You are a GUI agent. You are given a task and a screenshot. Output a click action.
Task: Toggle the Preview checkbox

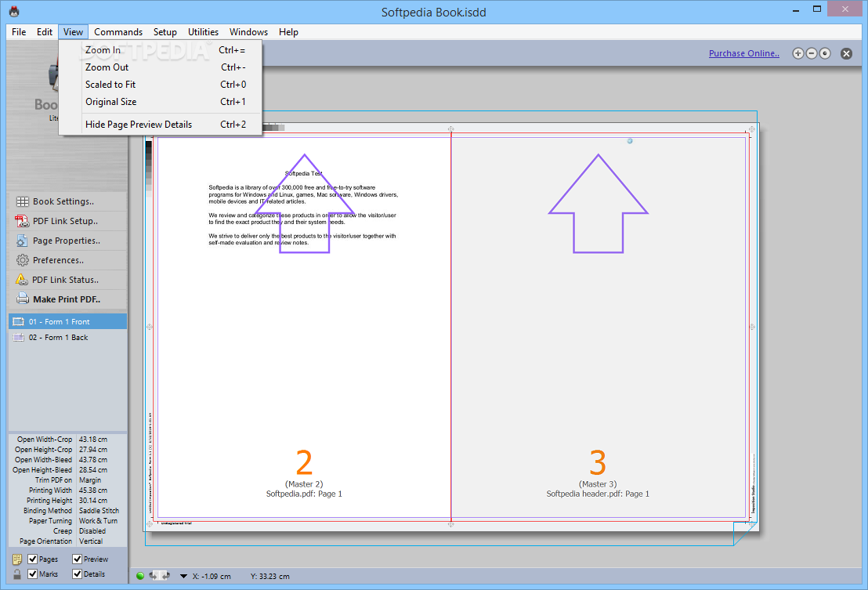[78, 559]
